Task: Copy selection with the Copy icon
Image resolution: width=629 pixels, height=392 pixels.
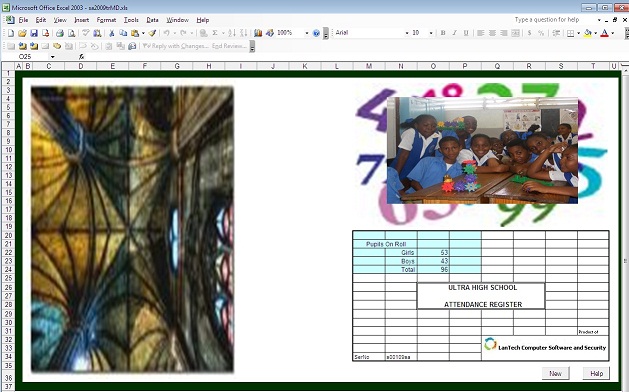Action: tap(123, 33)
